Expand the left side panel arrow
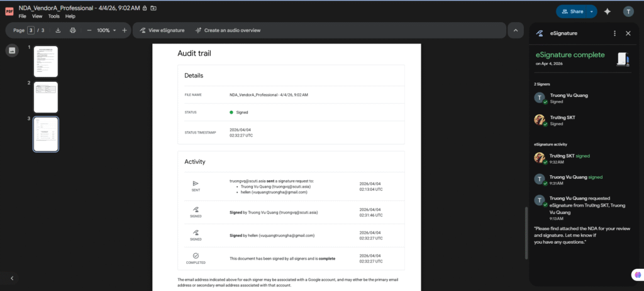Screen dimensions: 644x291 coord(12,278)
